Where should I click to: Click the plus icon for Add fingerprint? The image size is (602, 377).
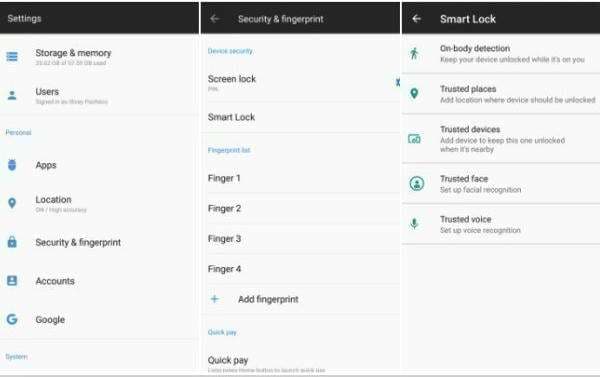[215, 299]
